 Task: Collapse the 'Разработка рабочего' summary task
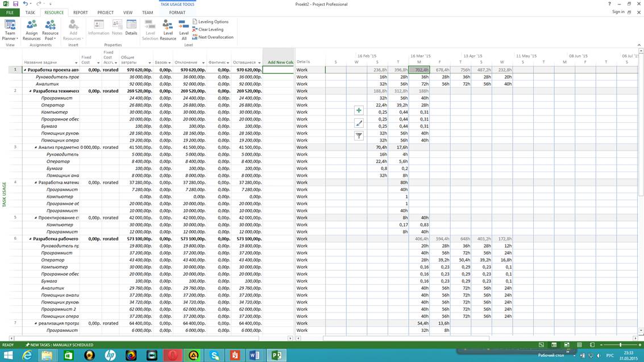pyautogui.click(x=31, y=239)
